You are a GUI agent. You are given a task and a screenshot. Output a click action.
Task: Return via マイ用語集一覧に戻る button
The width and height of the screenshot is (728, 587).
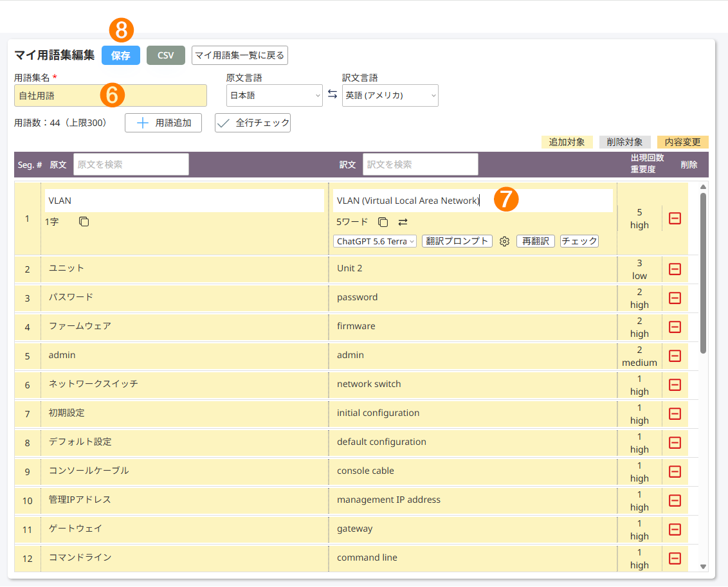pos(240,56)
